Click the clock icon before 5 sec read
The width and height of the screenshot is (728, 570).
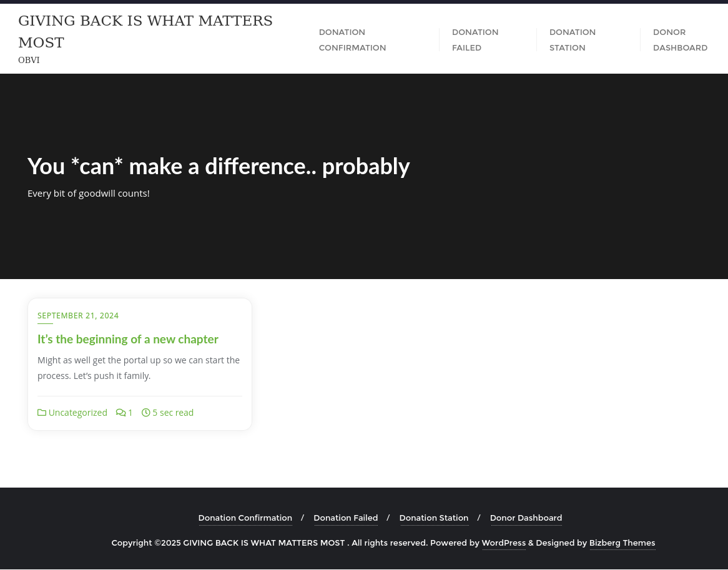pos(145,412)
